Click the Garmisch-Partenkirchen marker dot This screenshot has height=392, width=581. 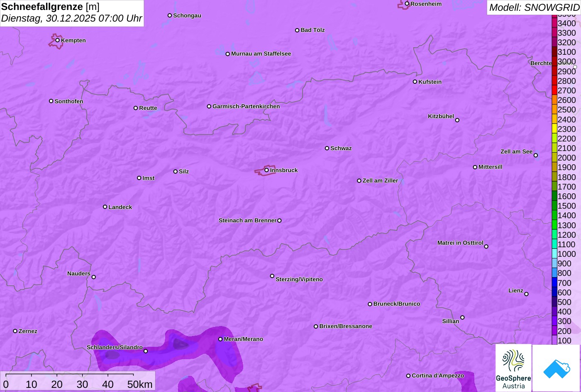[x=209, y=106]
